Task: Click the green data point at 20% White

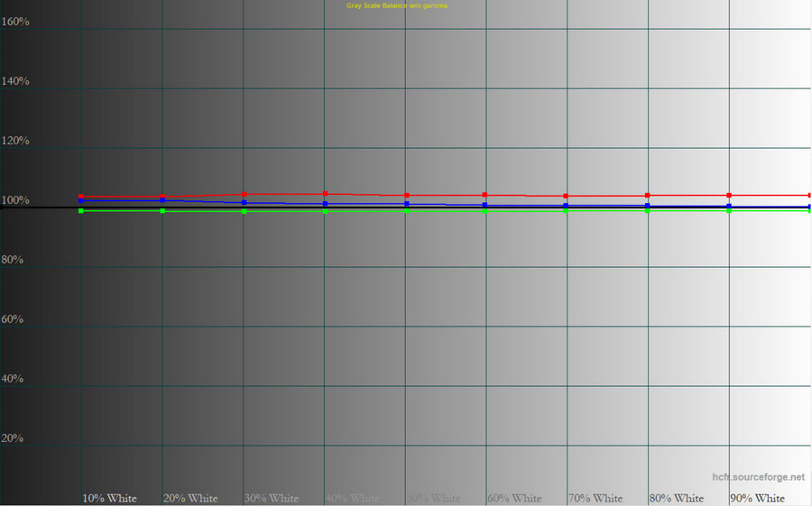Action: click(162, 211)
